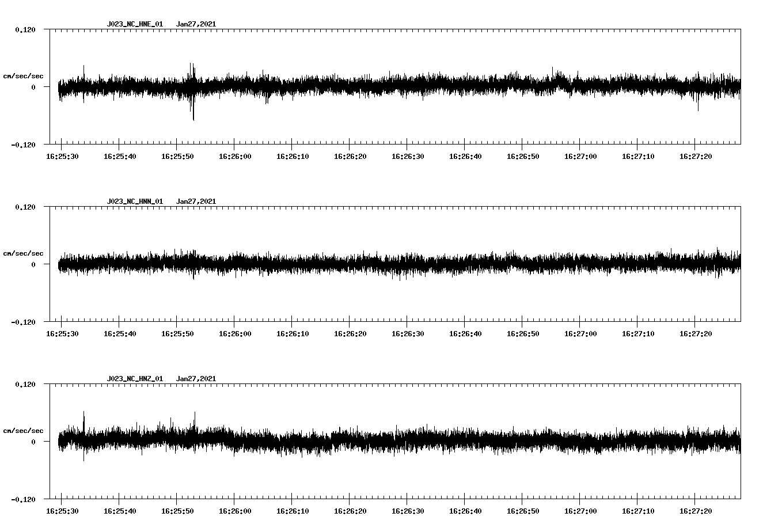
Task: Click the middle of the HNN waveform trace
Action: [x=397, y=265]
